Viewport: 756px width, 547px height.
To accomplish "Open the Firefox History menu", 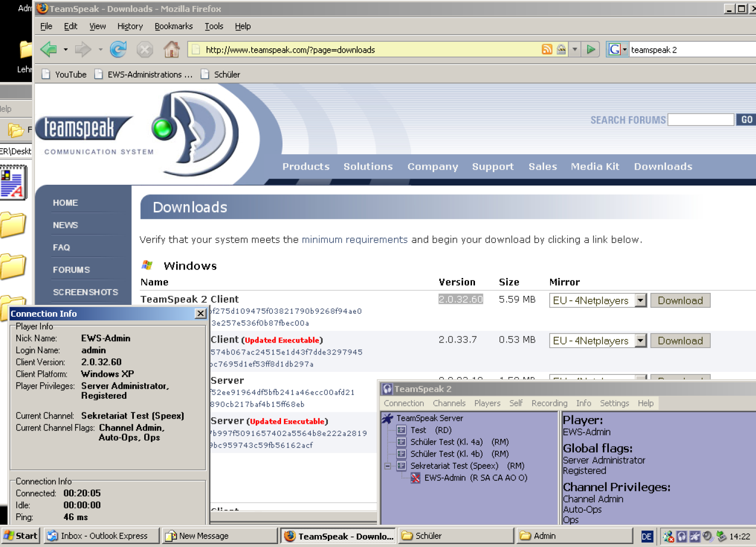I will (130, 26).
